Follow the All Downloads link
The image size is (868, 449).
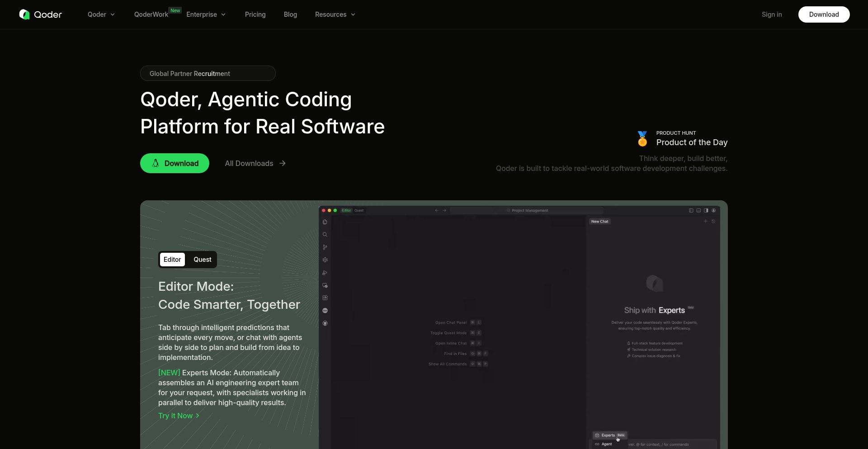[x=255, y=163]
